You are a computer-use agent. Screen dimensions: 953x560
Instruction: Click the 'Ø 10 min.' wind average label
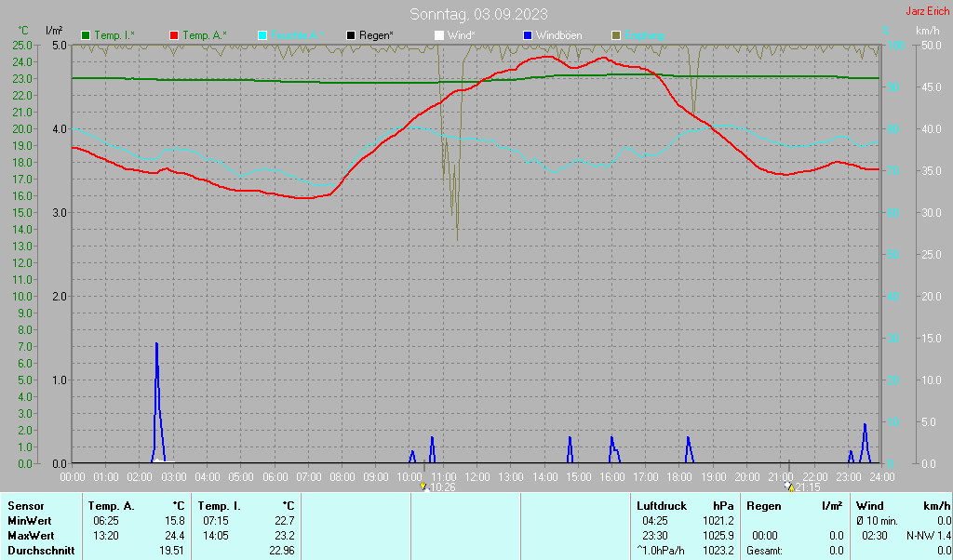pyautogui.click(x=877, y=521)
